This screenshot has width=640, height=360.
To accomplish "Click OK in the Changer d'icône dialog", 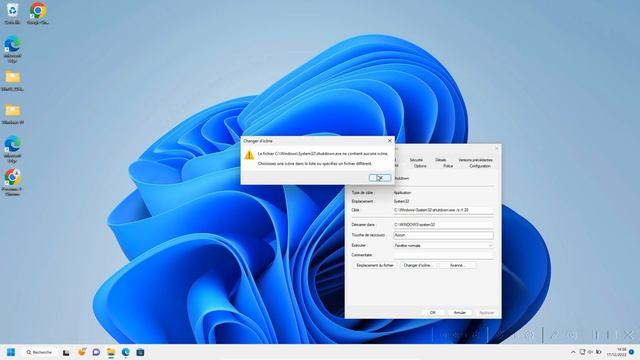I will (x=380, y=178).
